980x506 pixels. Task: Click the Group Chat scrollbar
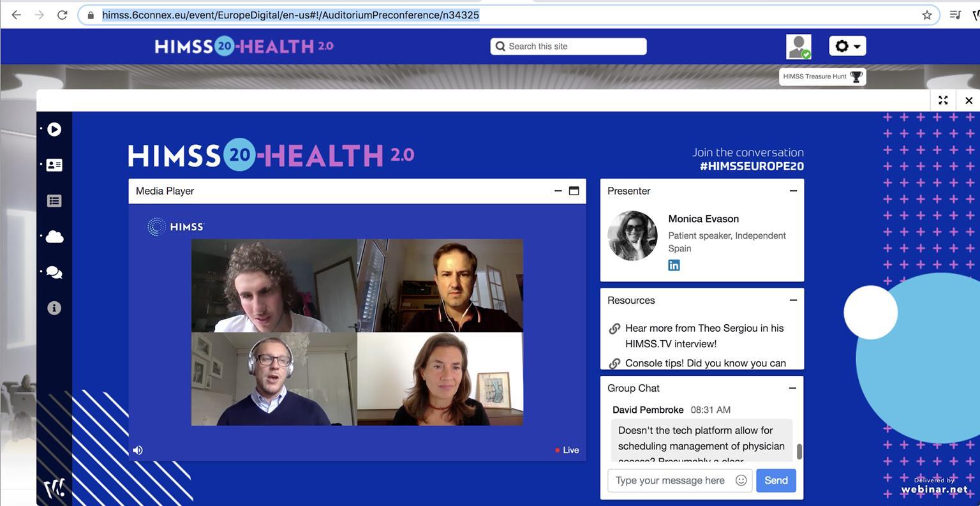pos(799,452)
